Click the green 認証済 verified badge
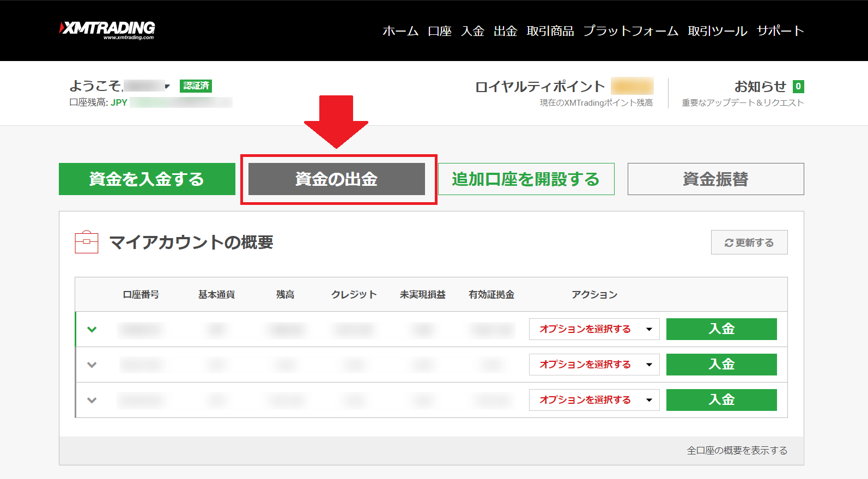868x479 pixels. point(196,86)
